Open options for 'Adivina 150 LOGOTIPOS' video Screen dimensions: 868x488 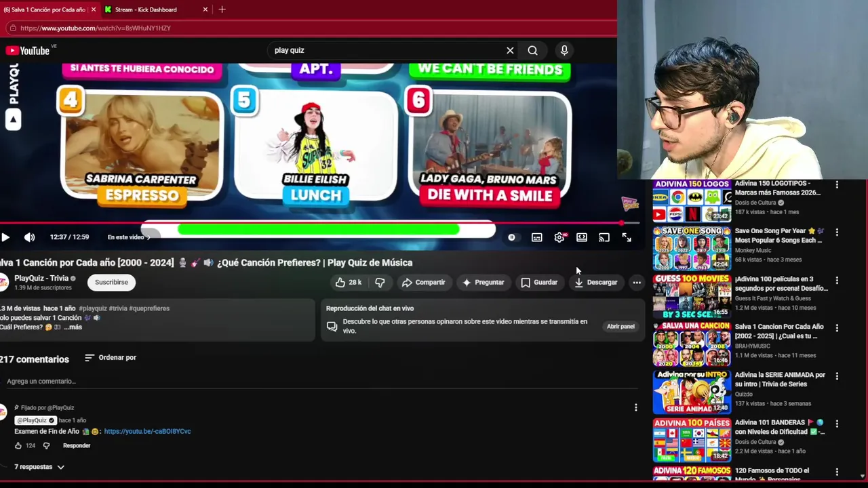(x=837, y=184)
